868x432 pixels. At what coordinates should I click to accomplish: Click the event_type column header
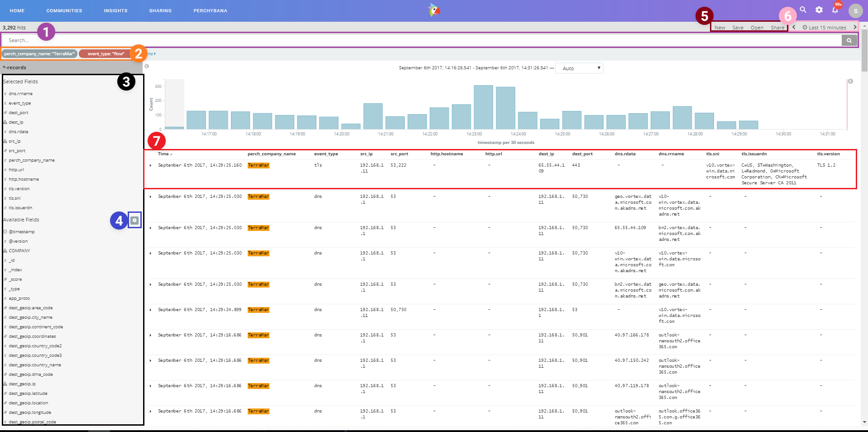(x=326, y=154)
